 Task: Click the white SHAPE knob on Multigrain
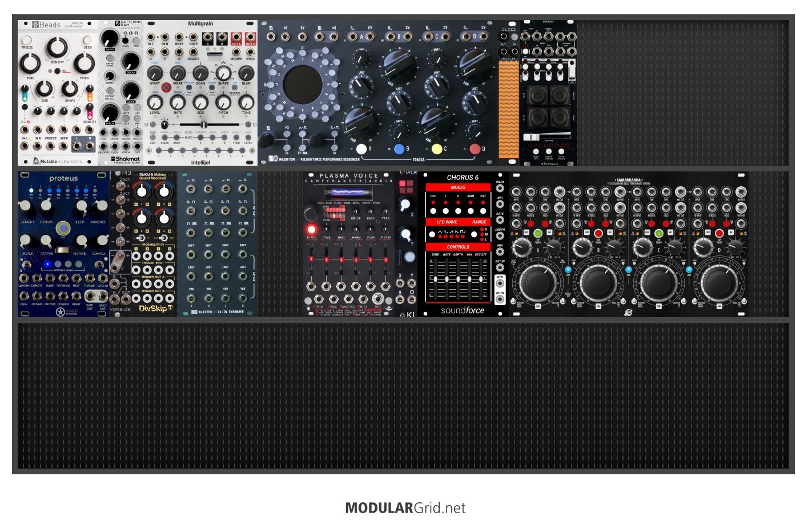point(223,74)
